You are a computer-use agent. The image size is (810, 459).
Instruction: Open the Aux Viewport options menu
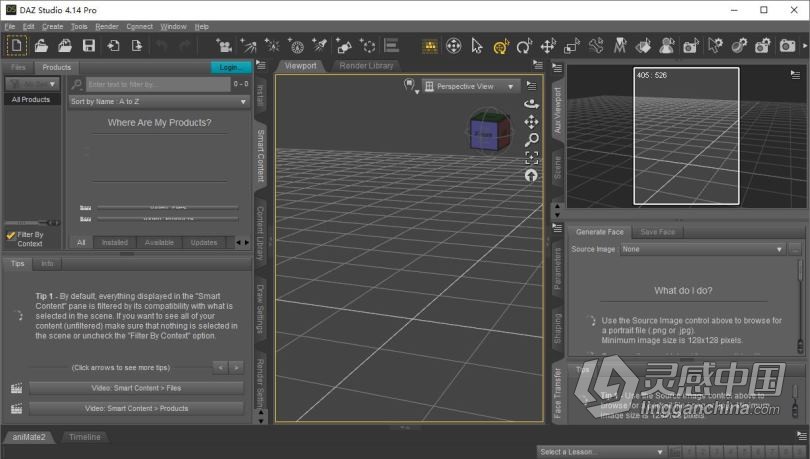click(x=795, y=75)
